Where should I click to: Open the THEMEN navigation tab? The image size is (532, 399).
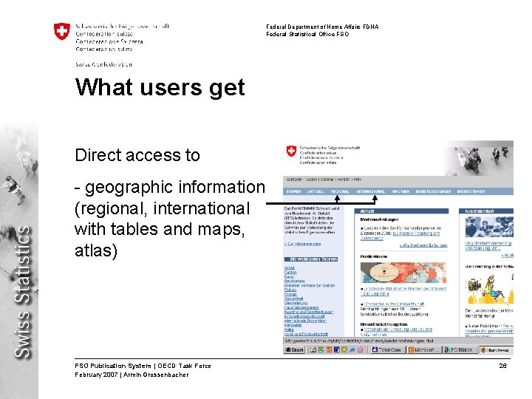click(293, 191)
